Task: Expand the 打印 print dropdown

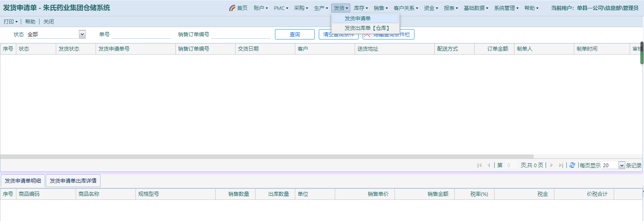Action: pyautogui.click(x=10, y=22)
